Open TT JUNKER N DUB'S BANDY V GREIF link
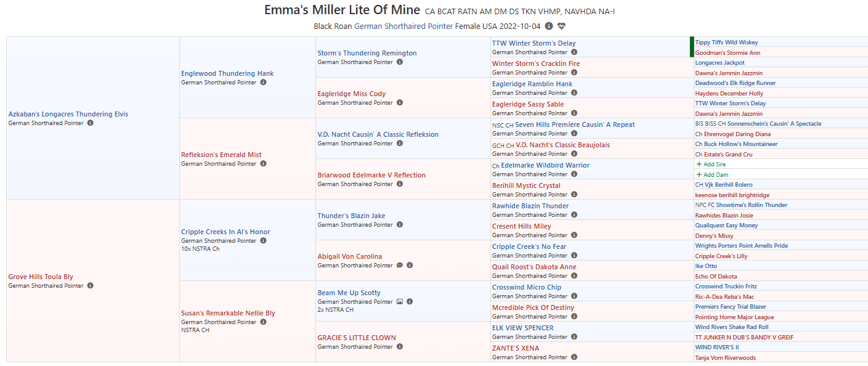The height and width of the screenshot is (366, 868). coord(744,338)
